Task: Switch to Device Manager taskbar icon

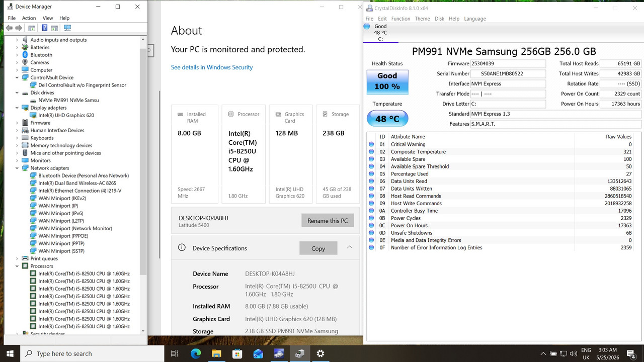Action: point(300,353)
